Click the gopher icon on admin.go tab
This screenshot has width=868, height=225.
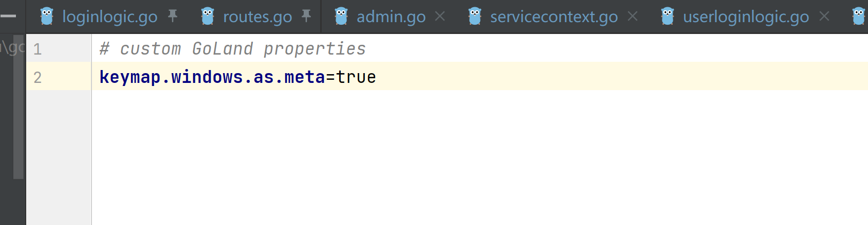(341, 16)
